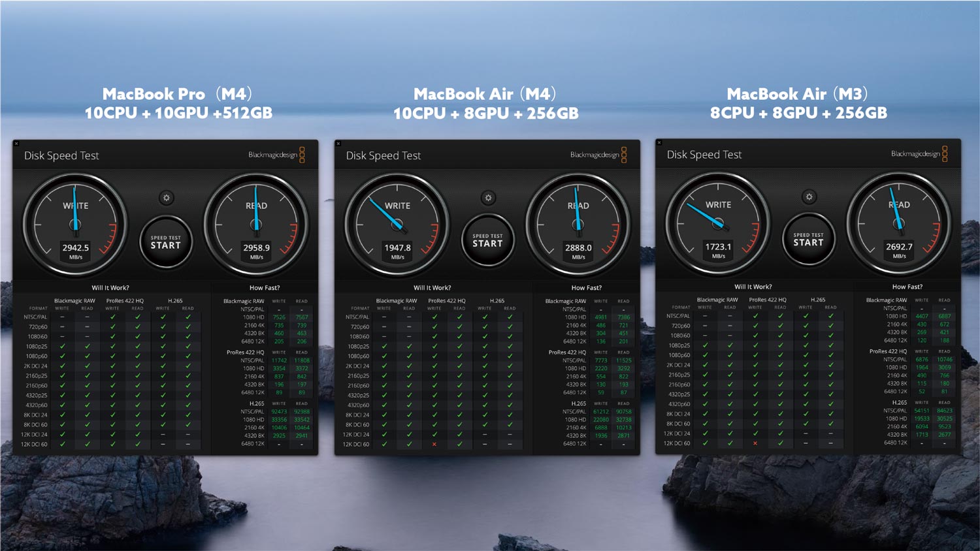Click the 7773 ProRes write value
This screenshot has height=551, width=980.
(x=601, y=360)
